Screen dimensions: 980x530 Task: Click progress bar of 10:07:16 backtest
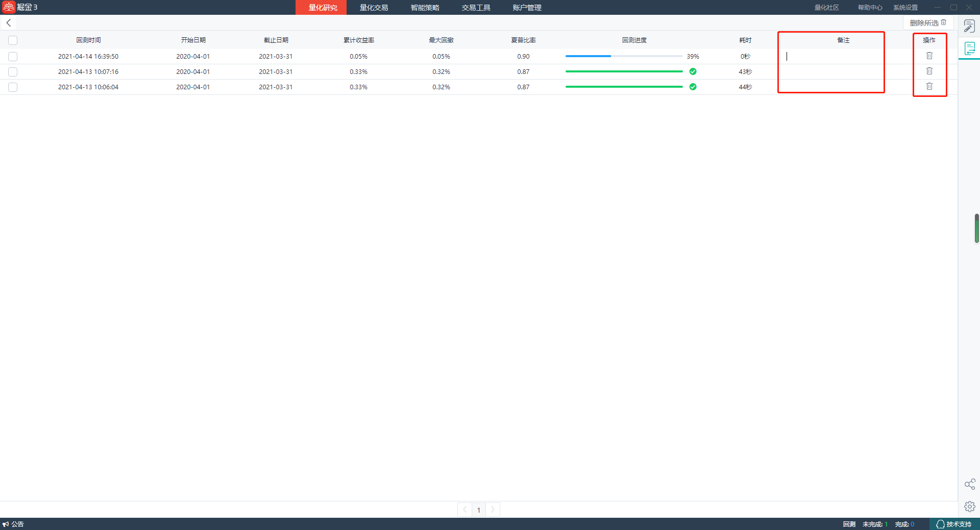click(624, 71)
